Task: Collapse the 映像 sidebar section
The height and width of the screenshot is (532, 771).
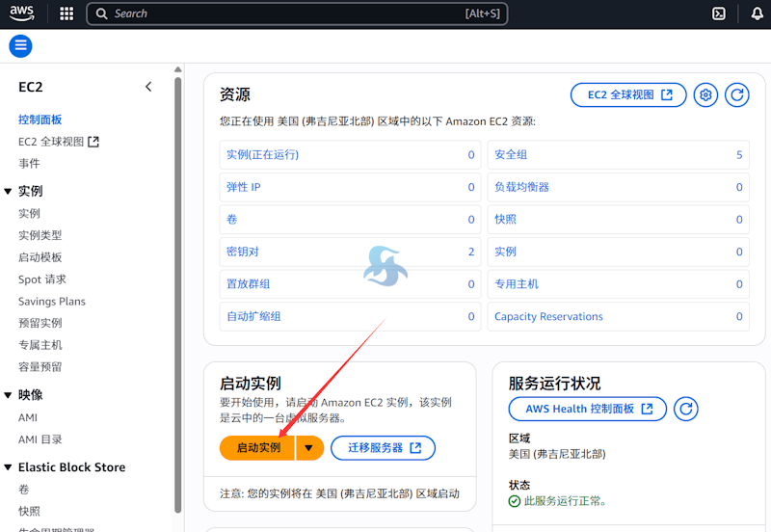Action: [x=9, y=395]
